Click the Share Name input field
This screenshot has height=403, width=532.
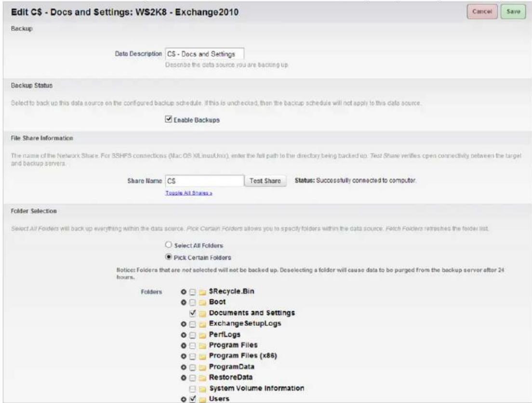(x=205, y=181)
